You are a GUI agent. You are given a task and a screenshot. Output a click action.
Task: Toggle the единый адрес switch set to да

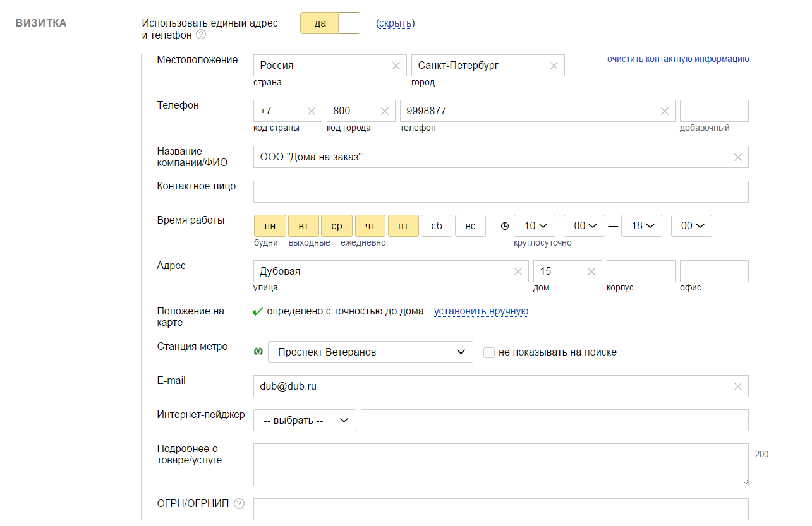(x=330, y=23)
